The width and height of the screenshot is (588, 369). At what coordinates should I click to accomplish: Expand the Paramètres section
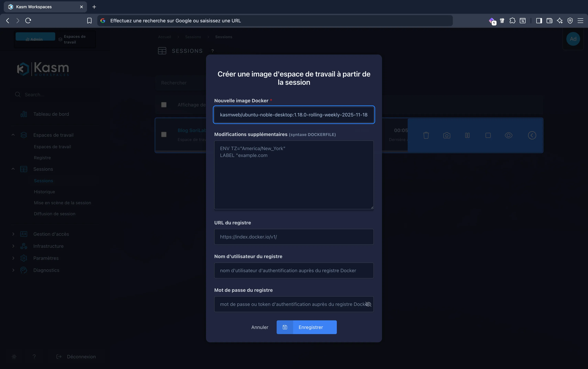pyautogui.click(x=13, y=258)
